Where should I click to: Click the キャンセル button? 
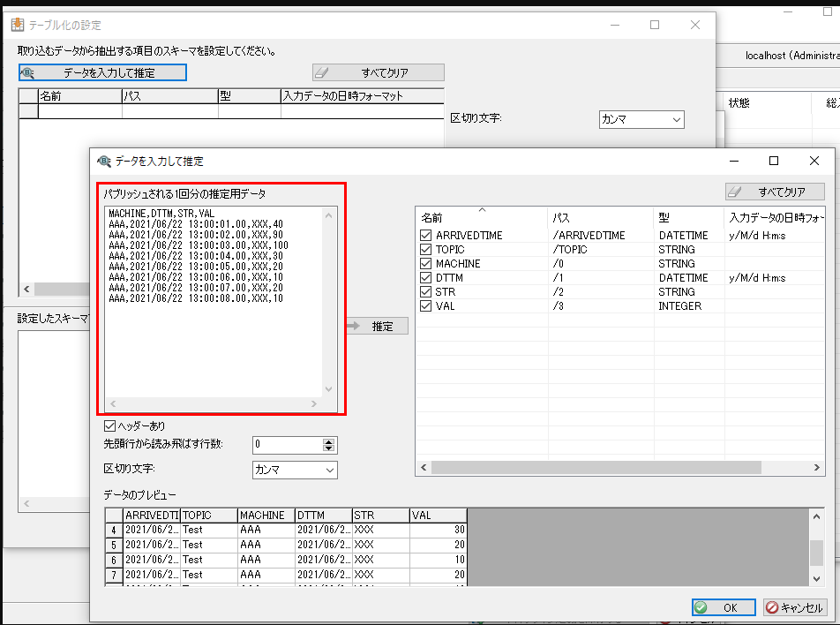click(794, 607)
